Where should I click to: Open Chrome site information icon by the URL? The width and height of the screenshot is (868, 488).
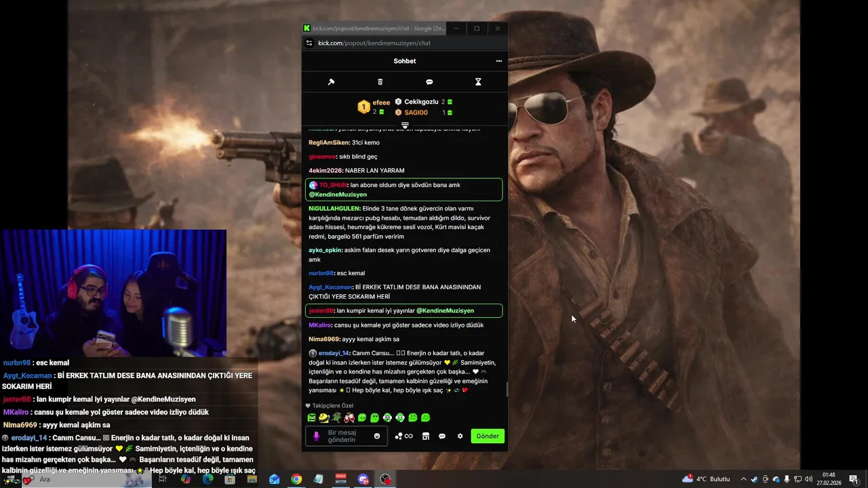pyautogui.click(x=309, y=43)
